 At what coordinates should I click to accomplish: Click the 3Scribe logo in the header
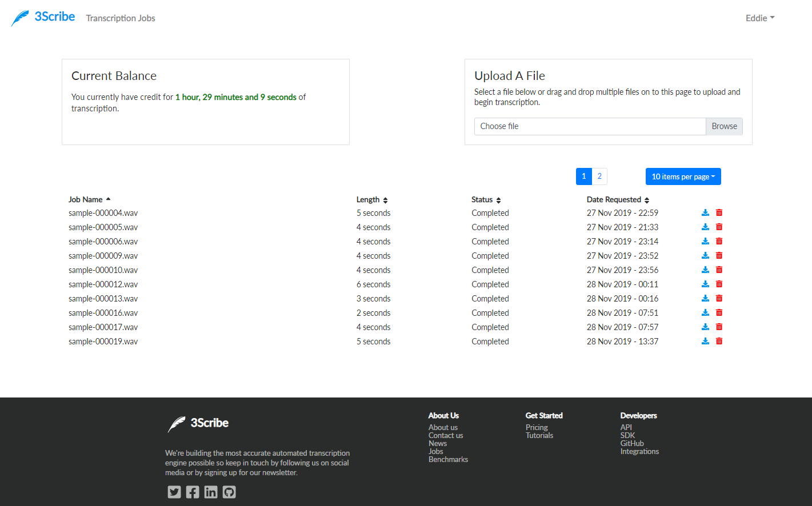pos(43,18)
